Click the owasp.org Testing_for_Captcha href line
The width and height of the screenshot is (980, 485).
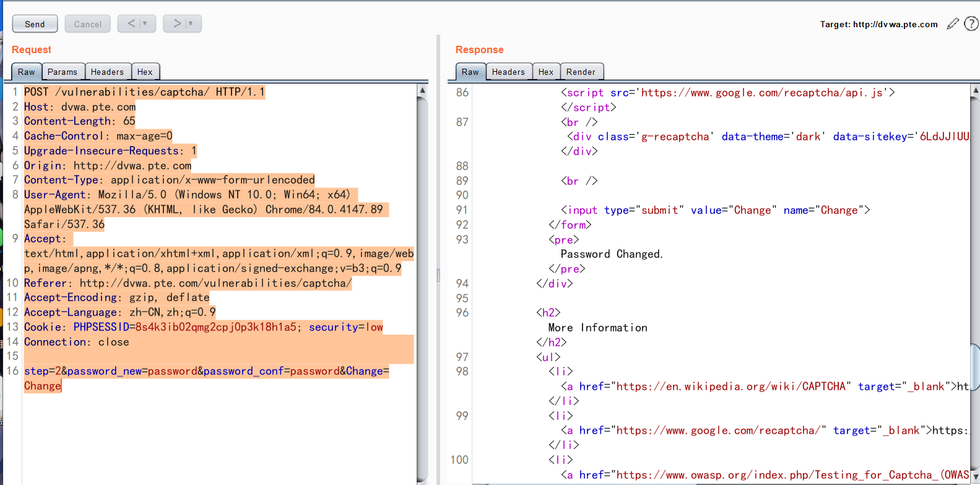[765, 475]
